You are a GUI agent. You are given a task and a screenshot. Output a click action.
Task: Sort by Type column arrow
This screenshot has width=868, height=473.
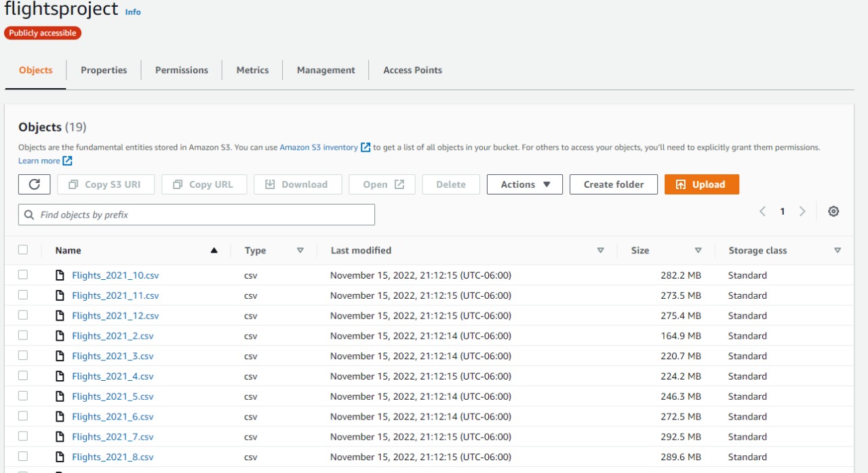(x=300, y=250)
